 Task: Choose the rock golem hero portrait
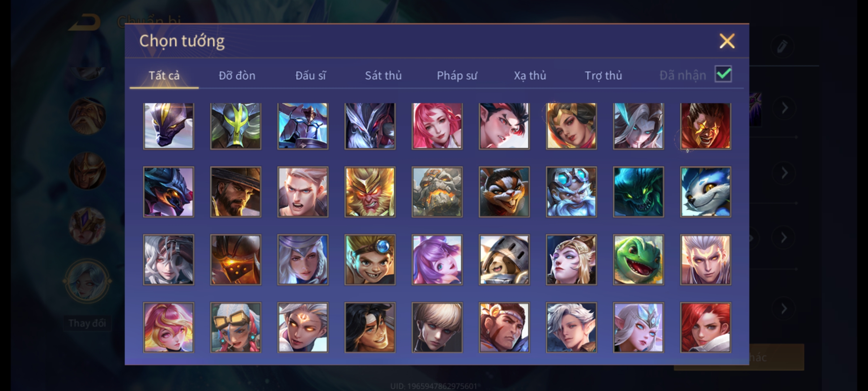(437, 192)
